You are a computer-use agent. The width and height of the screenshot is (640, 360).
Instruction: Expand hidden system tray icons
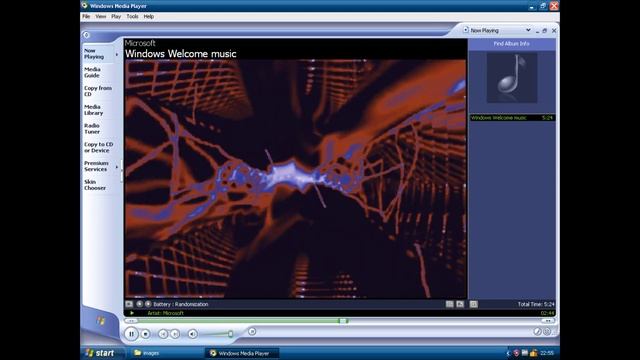[x=508, y=353]
